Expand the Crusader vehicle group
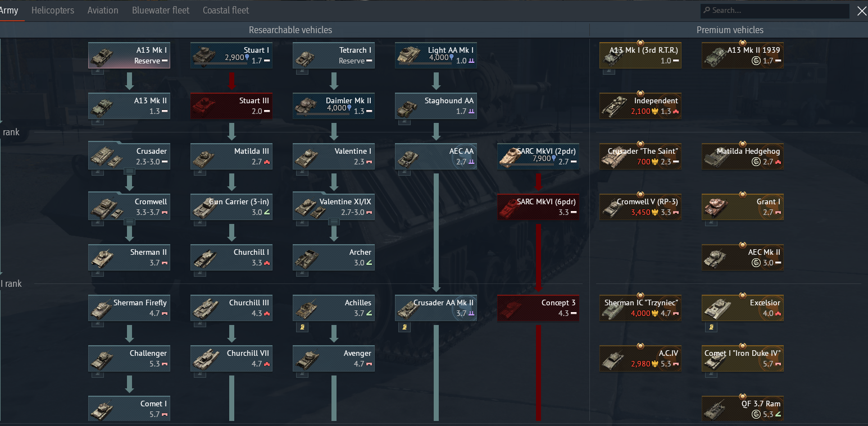Image resolution: width=868 pixels, height=426 pixels. [129, 171]
